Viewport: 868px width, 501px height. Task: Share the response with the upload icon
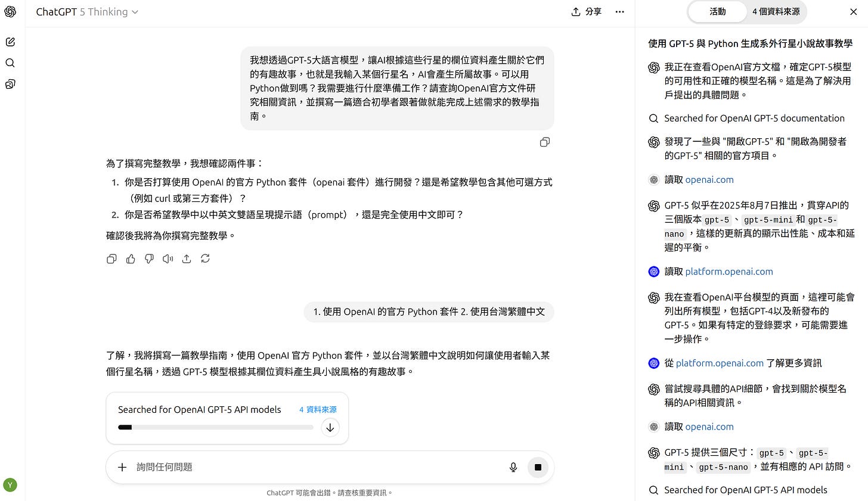(187, 259)
